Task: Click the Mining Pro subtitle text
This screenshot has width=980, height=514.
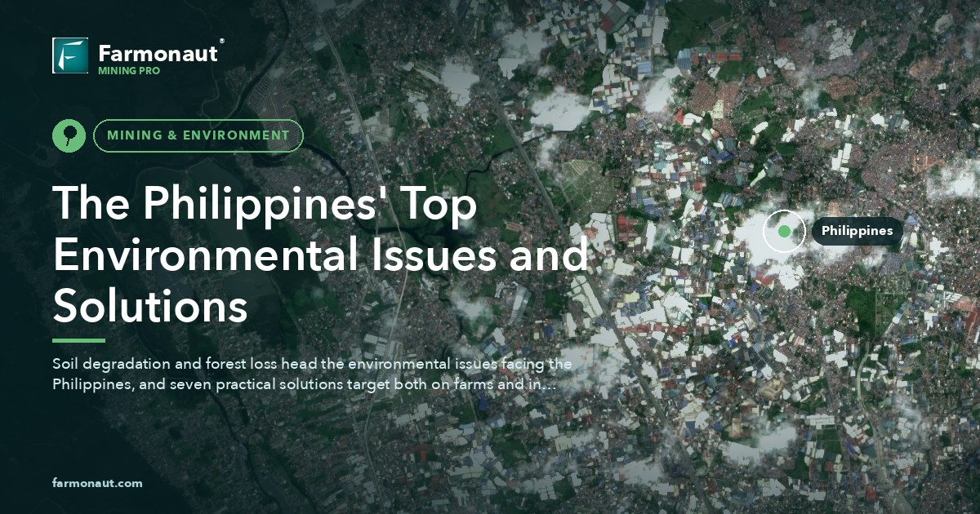Action: click(x=129, y=71)
